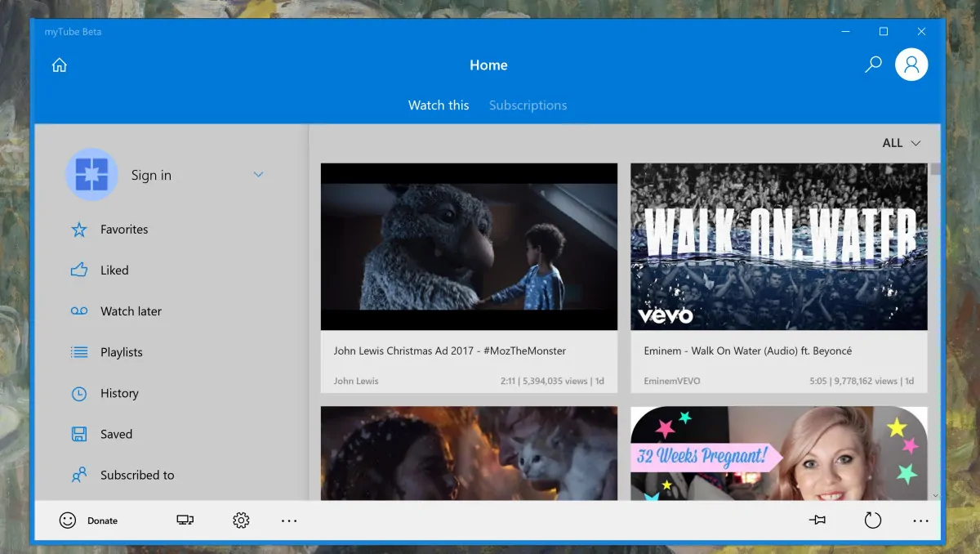Select Subscribed to in the sidebar
This screenshot has height=554, width=980.
(137, 475)
